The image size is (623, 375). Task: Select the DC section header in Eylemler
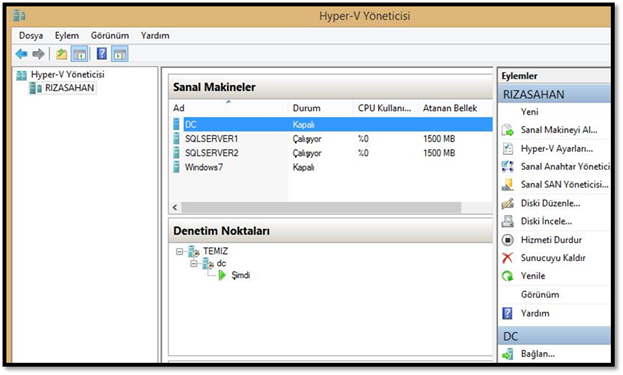pyautogui.click(x=554, y=336)
